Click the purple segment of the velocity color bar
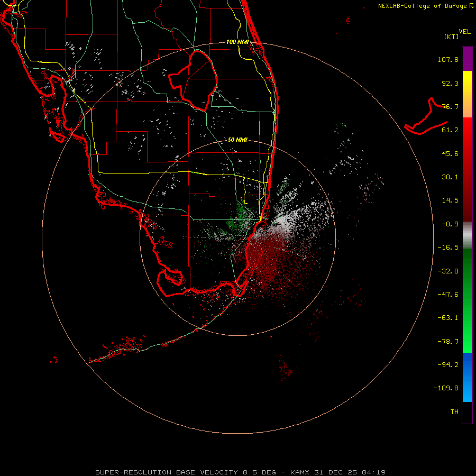The image size is (476, 476). pos(467,59)
